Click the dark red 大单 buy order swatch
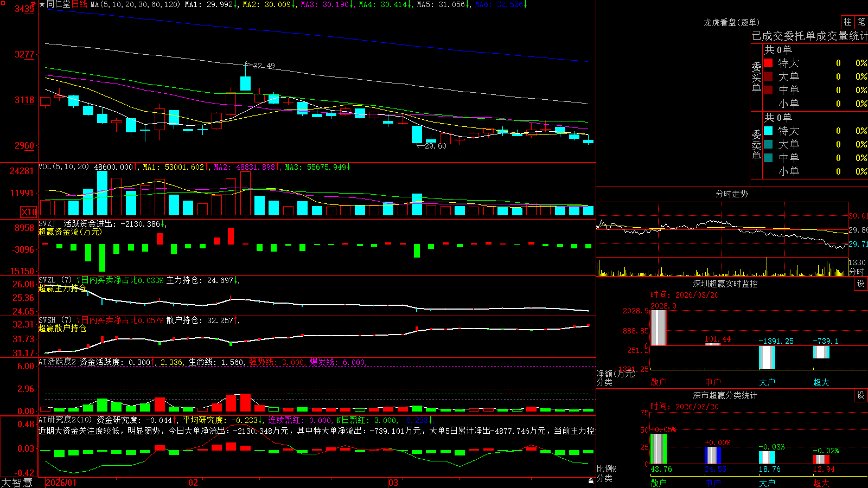Viewport: 868px width, 488px height. coord(768,76)
